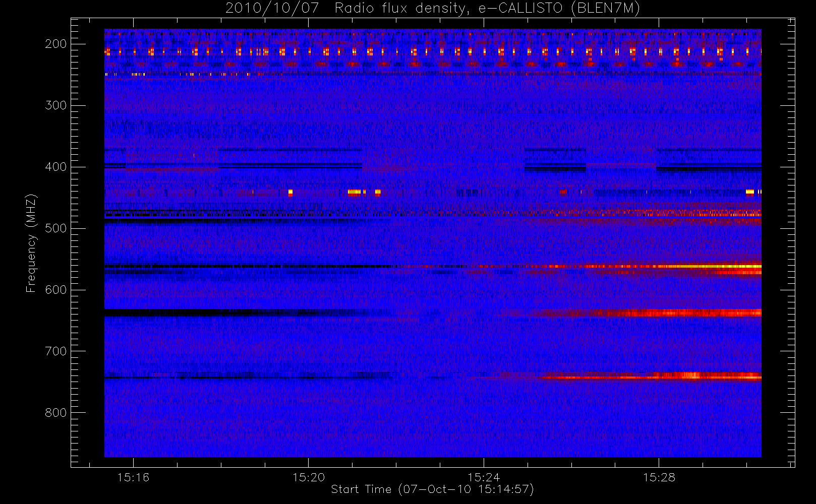Click the 15:24 time tick label
The width and height of the screenshot is (816, 504).
pos(484,477)
